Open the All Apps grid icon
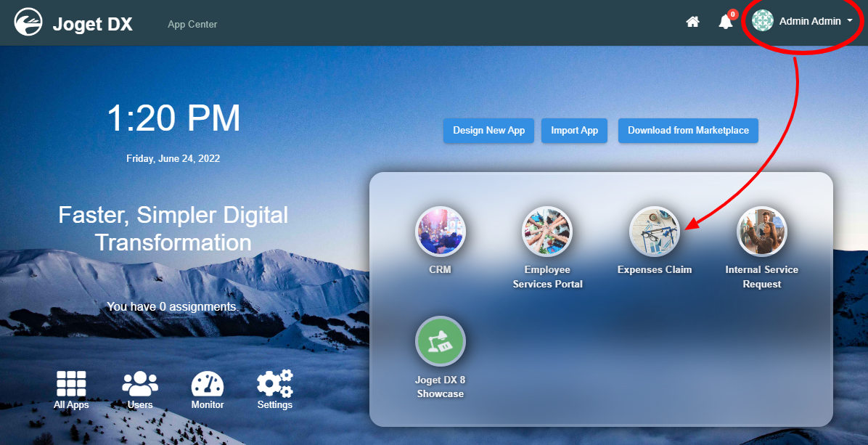868x445 pixels. tap(71, 384)
